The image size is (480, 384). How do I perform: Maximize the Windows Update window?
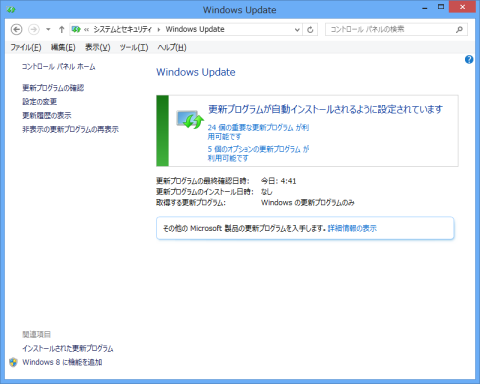pyautogui.click(x=441, y=7)
